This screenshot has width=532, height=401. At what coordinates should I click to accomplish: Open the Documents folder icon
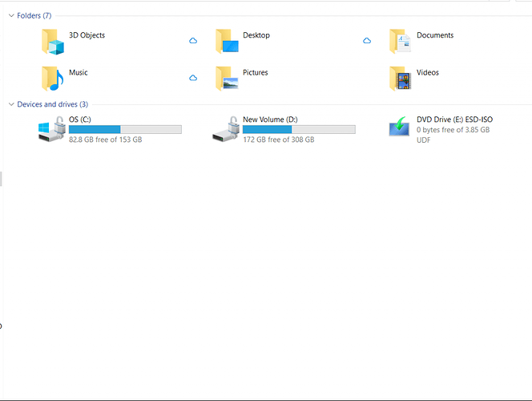pyautogui.click(x=401, y=42)
